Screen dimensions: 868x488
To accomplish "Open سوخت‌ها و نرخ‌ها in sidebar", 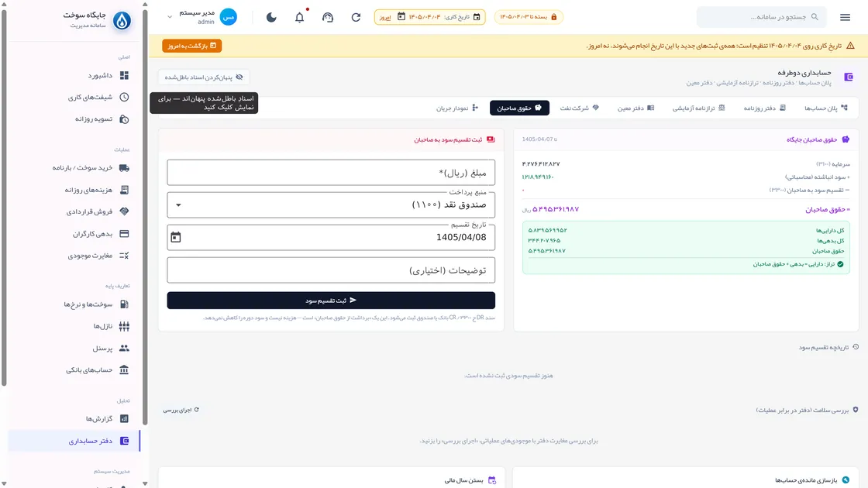I will (x=74, y=304).
